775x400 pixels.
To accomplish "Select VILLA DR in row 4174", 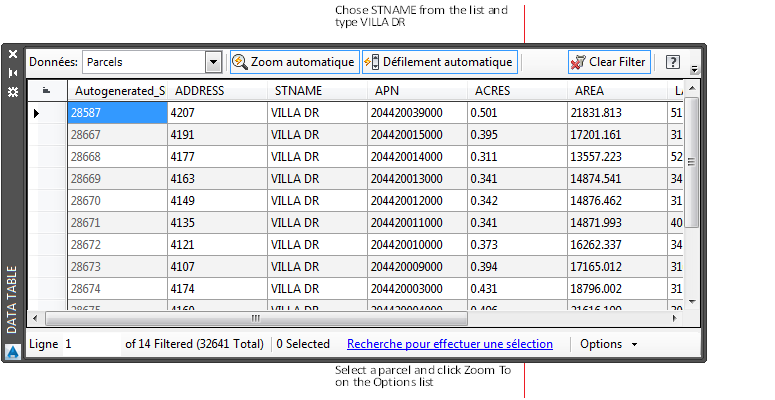I will (317, 288).
